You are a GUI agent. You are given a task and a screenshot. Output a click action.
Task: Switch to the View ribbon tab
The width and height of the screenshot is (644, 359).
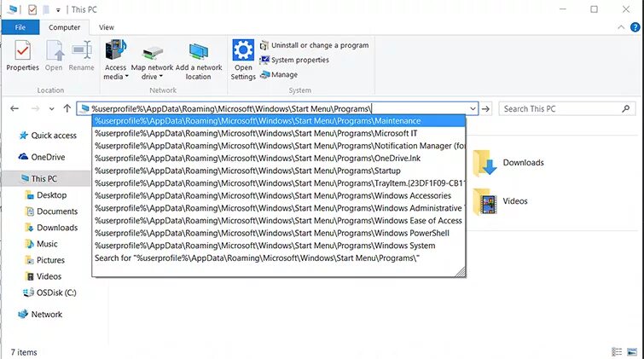[x=107, y=27]
